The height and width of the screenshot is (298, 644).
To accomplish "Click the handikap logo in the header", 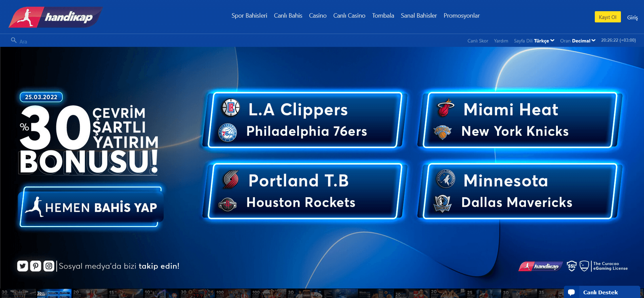I will tap(55, 17).
